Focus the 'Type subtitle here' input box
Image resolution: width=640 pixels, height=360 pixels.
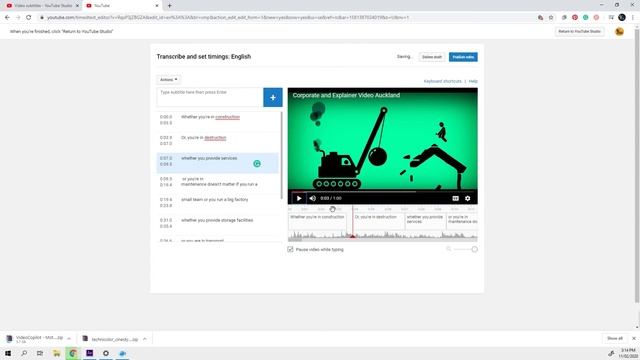point(210,98)
